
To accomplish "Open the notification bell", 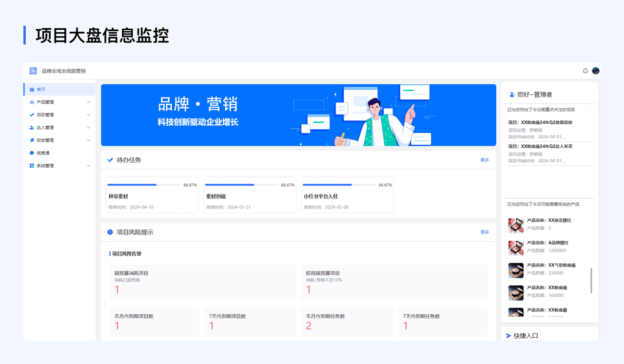I will [585, 71].
